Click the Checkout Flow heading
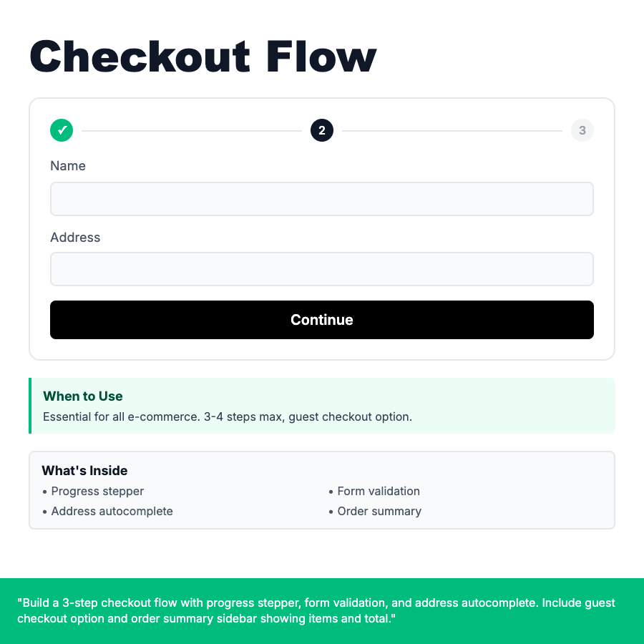644x644 pixels. click(x=203, y=56)
